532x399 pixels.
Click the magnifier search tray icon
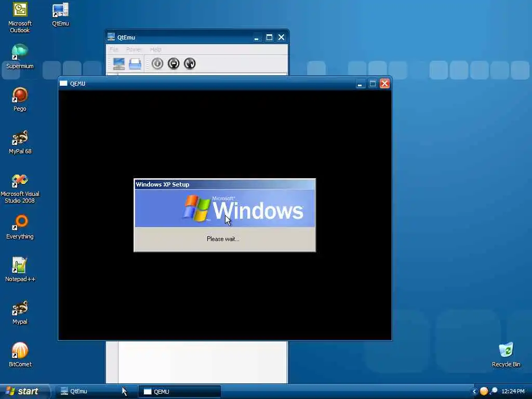point(494,391)
